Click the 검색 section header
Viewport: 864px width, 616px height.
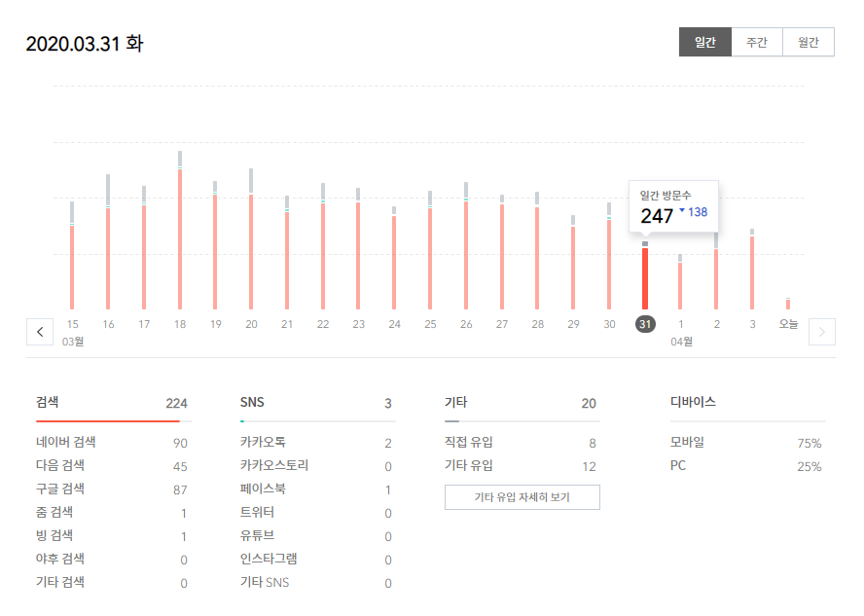(48, 402)
